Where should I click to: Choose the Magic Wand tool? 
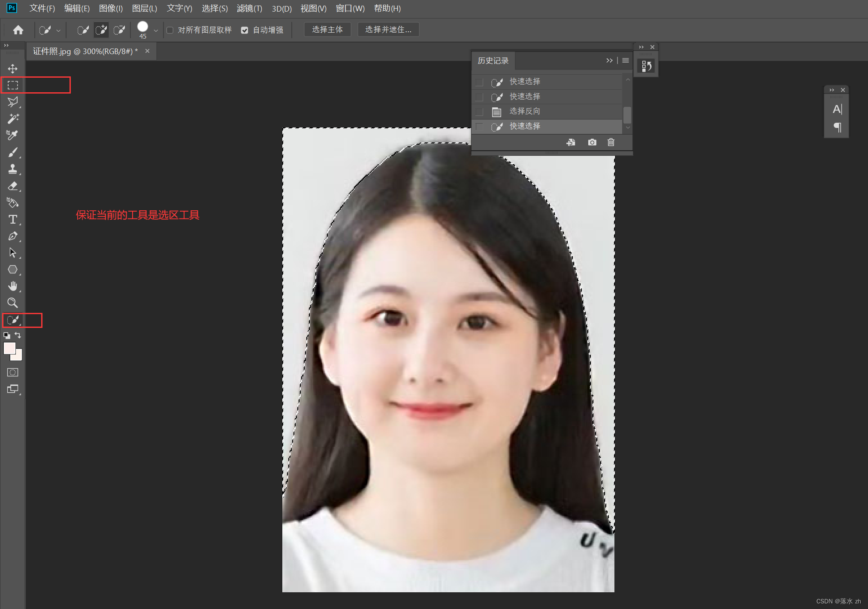(13, 118)
